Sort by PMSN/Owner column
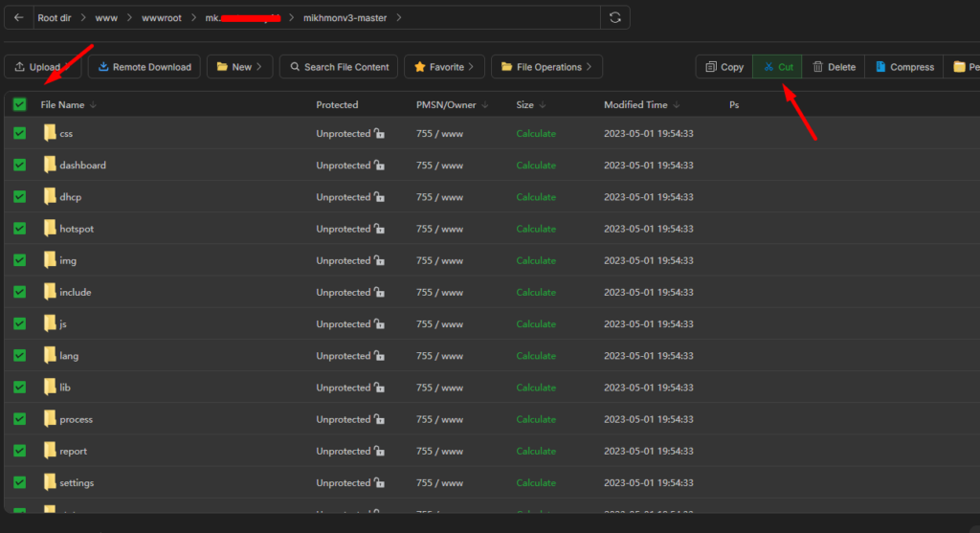Viewport: 980px width, 533px height. coord(452,105)
